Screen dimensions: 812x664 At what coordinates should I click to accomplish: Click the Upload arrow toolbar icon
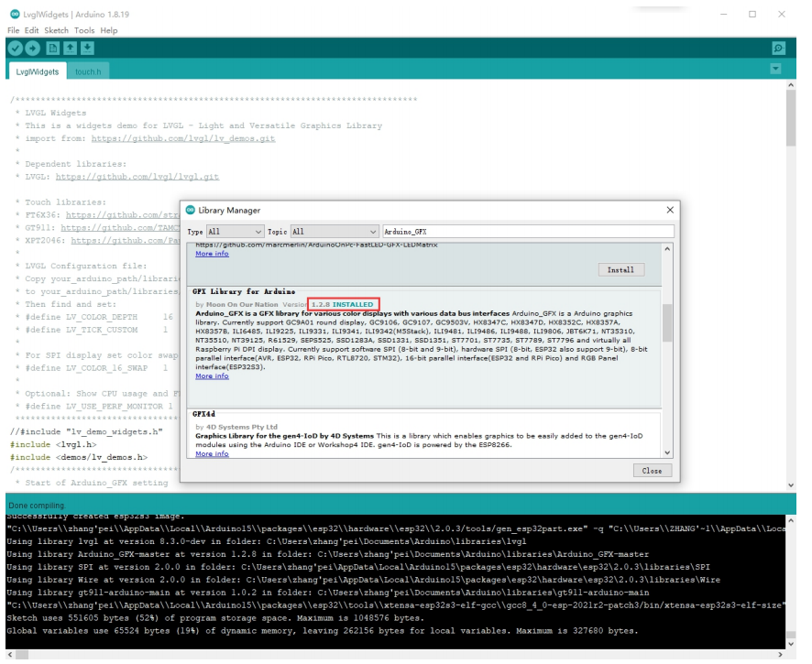click(x=32, y=48)
